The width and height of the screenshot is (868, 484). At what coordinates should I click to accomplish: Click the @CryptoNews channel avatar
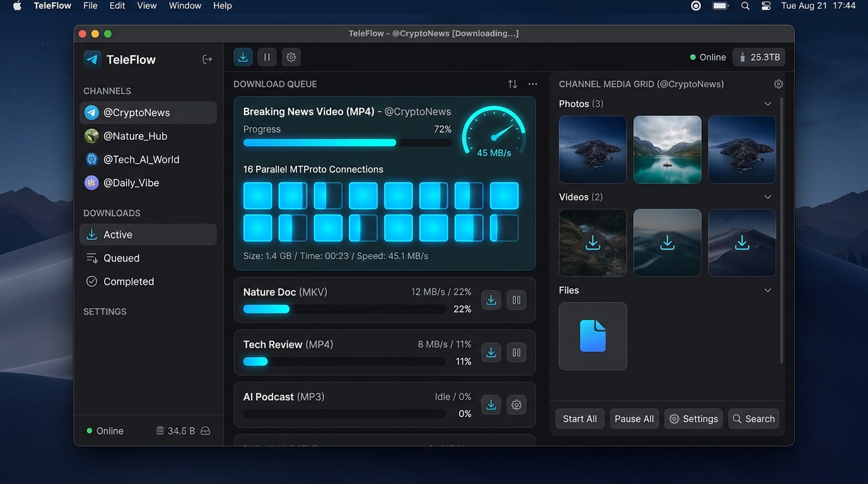tap(91, 113)
